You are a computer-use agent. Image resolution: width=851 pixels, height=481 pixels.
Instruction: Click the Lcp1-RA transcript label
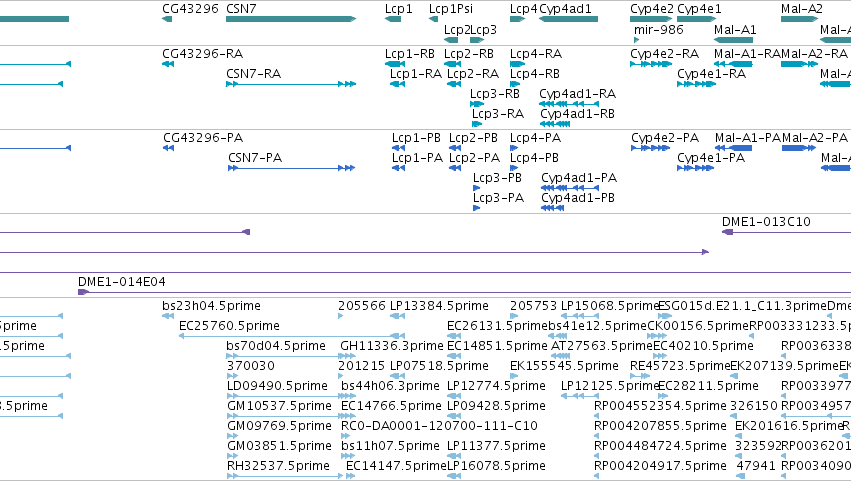(416, 74)
